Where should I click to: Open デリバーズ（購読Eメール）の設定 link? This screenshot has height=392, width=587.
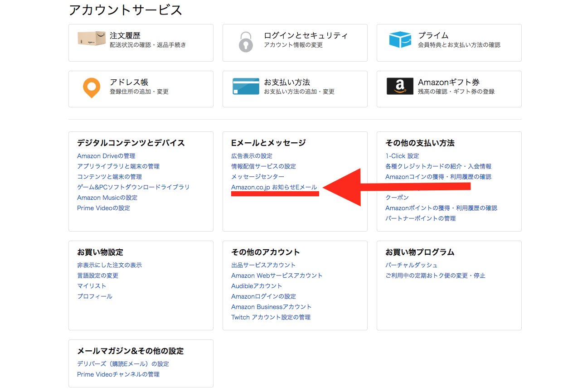123,364
